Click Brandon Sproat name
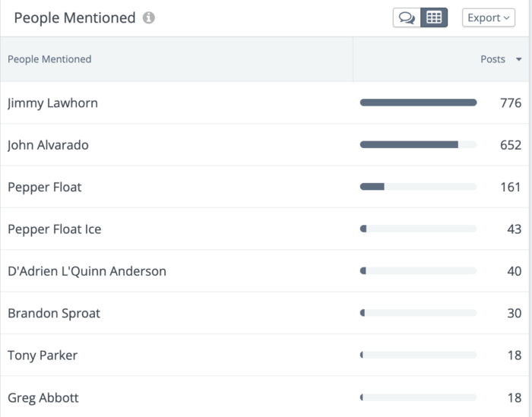The width and height of the screenshot is (532, 417). click(x=54, y=313)
